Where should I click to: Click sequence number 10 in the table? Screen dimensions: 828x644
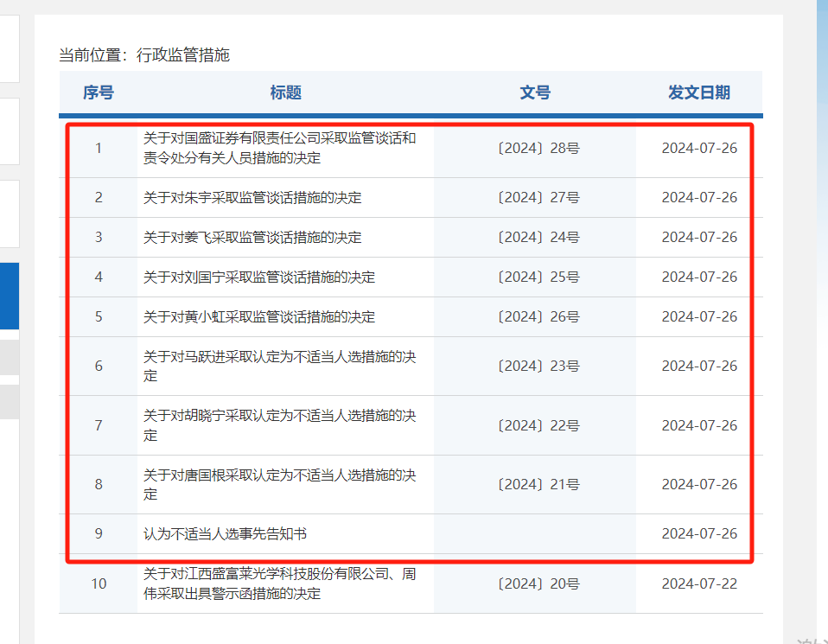(x=99, y=583)
